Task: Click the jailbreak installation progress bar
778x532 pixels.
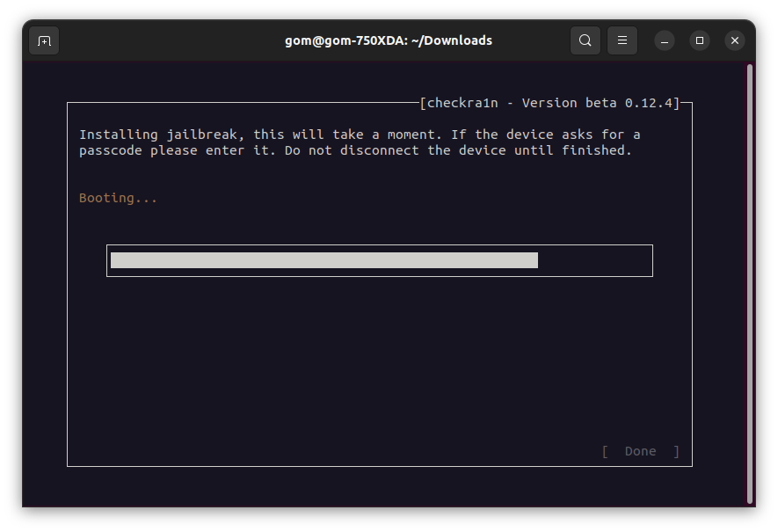Action: pyautogui.click(x=380, y=260)
